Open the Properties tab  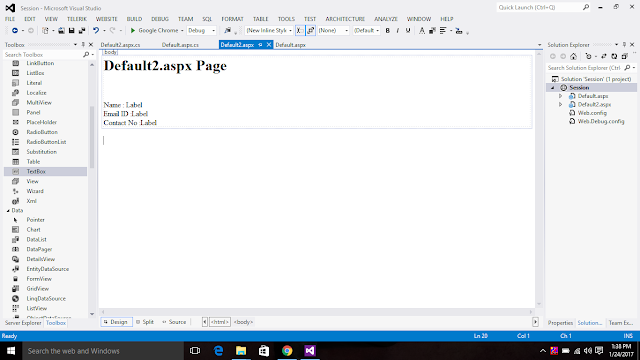click(560, 323)
